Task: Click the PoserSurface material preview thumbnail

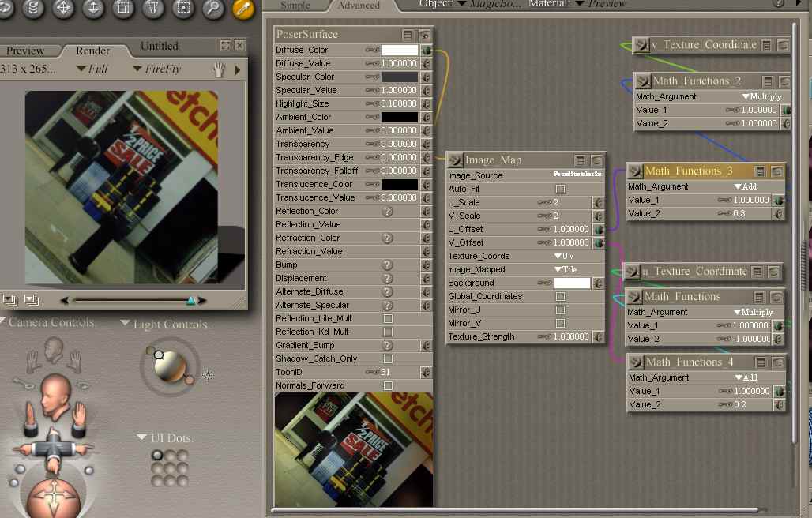Action: 354,449
